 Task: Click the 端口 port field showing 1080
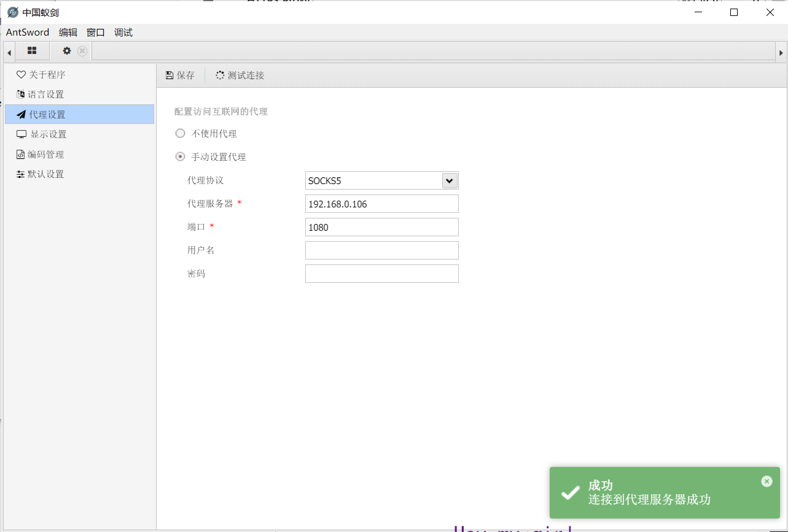[x=381, y=227]
